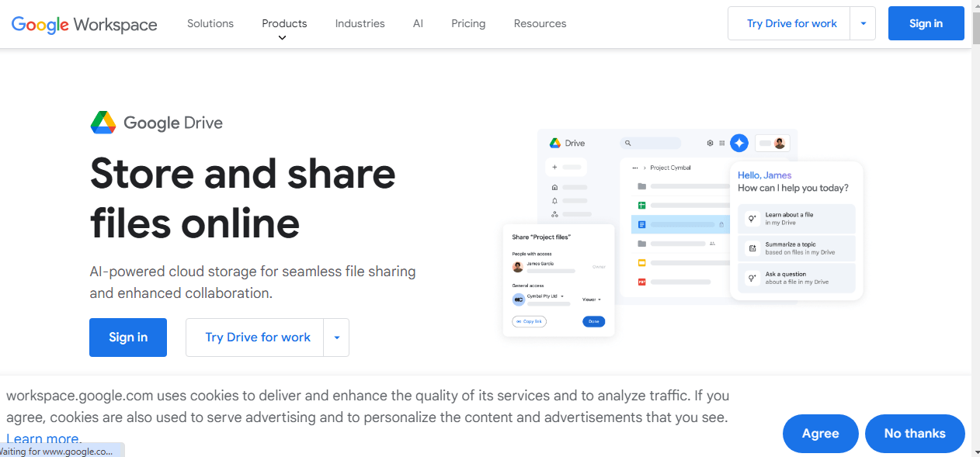Click the settings gear in Drive illustration

[x=710, y=143]
